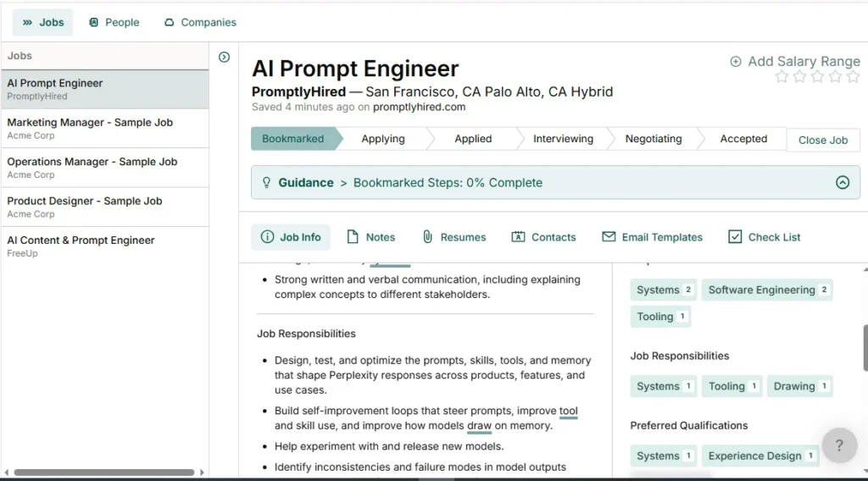
Task: Click the Close Job button
Action: [823, 140]
